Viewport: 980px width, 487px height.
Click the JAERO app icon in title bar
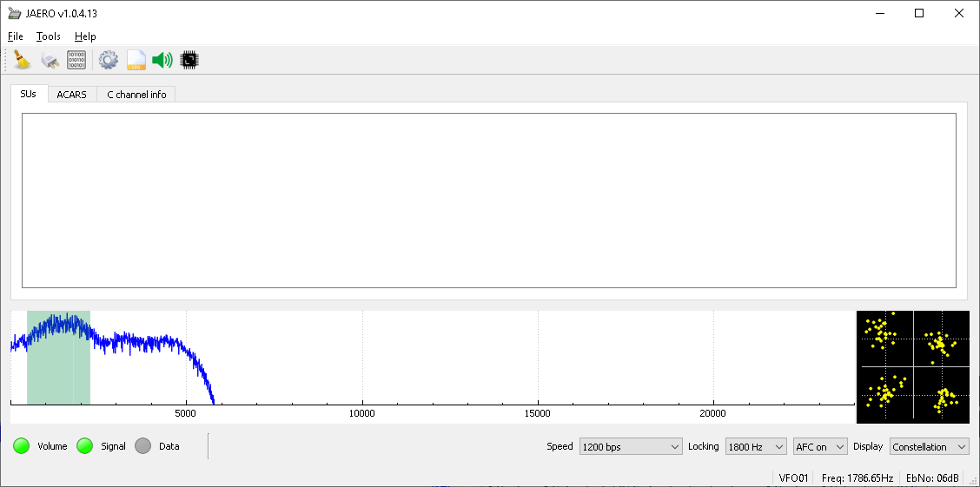click(x=14, y=13)
